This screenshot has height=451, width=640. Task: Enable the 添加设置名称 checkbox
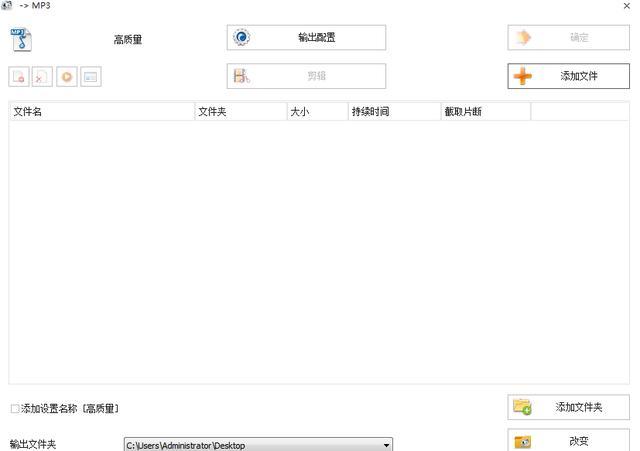click(15, 409)
